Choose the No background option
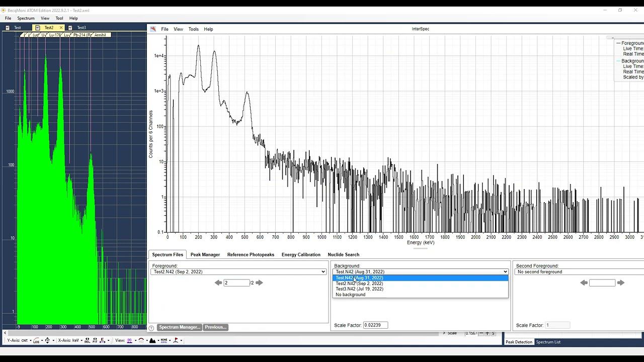The image size is (644, 362). click(420, 295)
